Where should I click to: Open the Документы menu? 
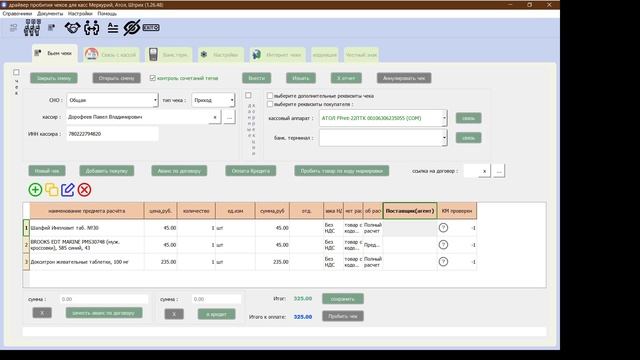point(50,13)
